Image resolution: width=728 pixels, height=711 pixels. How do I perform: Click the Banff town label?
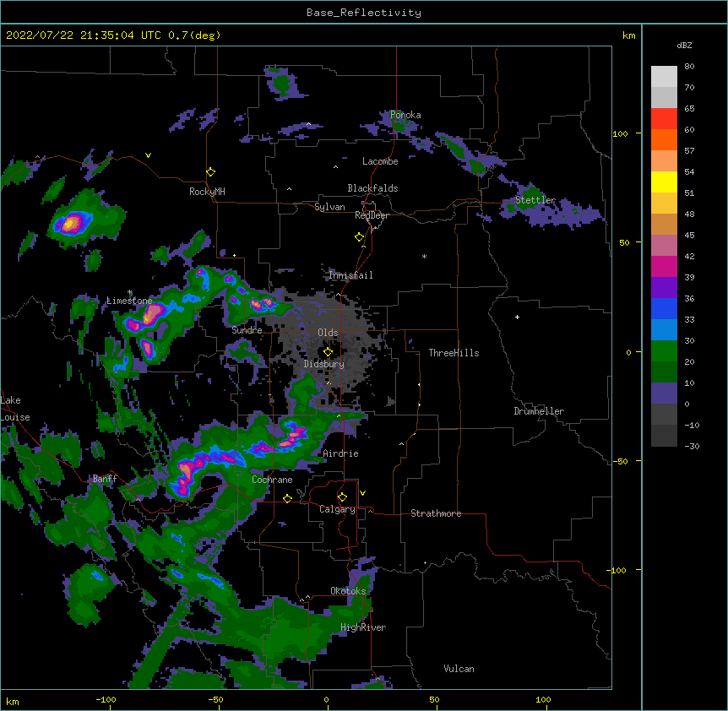click(x=105, y=479)
